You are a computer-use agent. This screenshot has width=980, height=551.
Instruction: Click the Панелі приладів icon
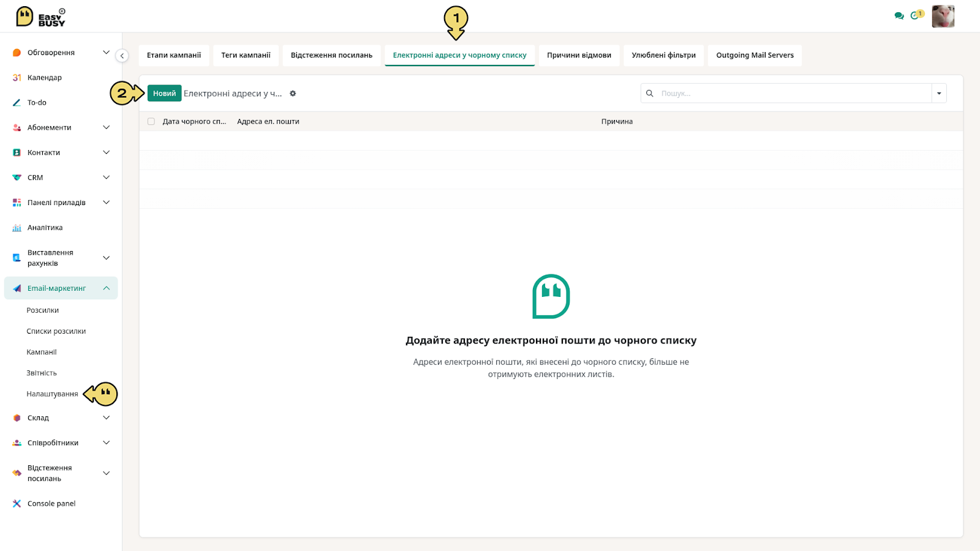[17, 203]
